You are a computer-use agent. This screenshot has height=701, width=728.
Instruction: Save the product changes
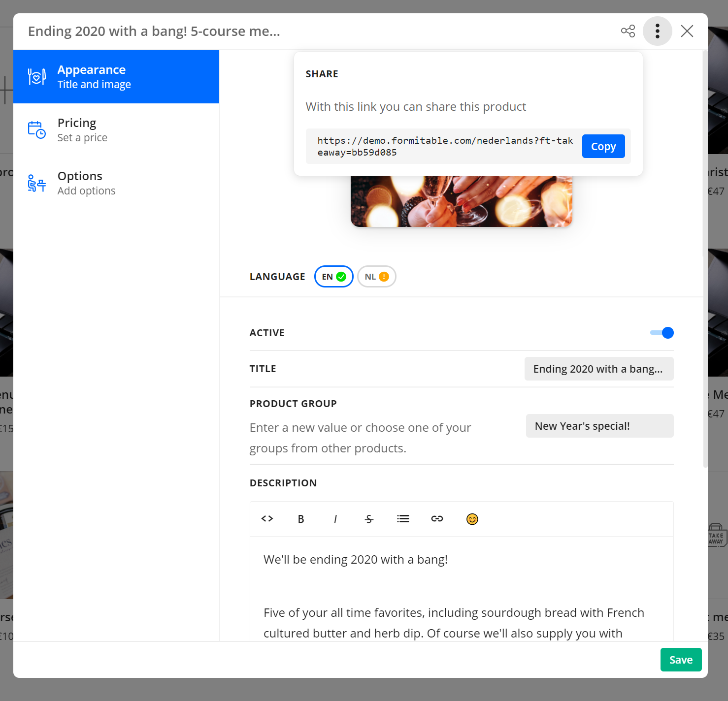click(681, 660)
